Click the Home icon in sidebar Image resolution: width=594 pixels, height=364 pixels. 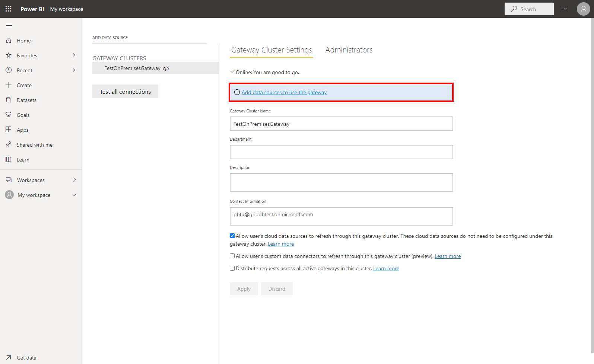pos(9,41)
